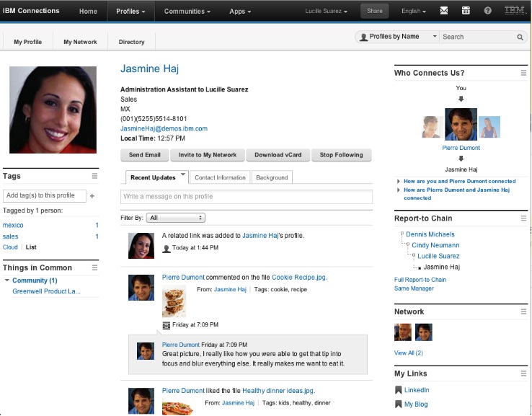Open Lucille Suarez in report chain
The width and height of the screenshot is (532, 416).
(x=438, y=256)
